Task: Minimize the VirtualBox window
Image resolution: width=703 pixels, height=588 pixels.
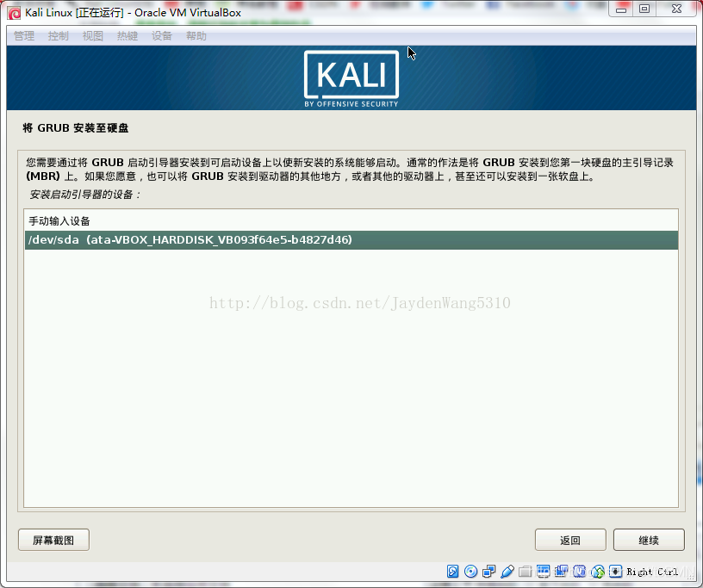Action: pyautogui.click(x=621, y=9)
